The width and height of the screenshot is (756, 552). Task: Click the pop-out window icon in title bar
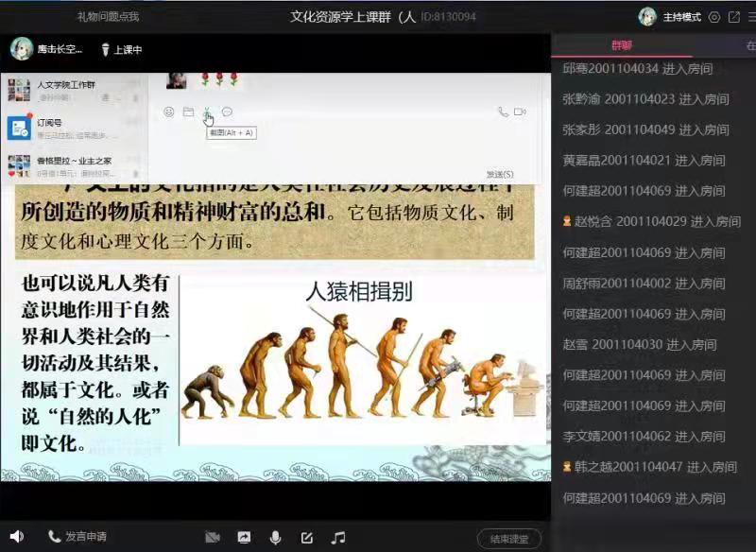coord(734,16)
